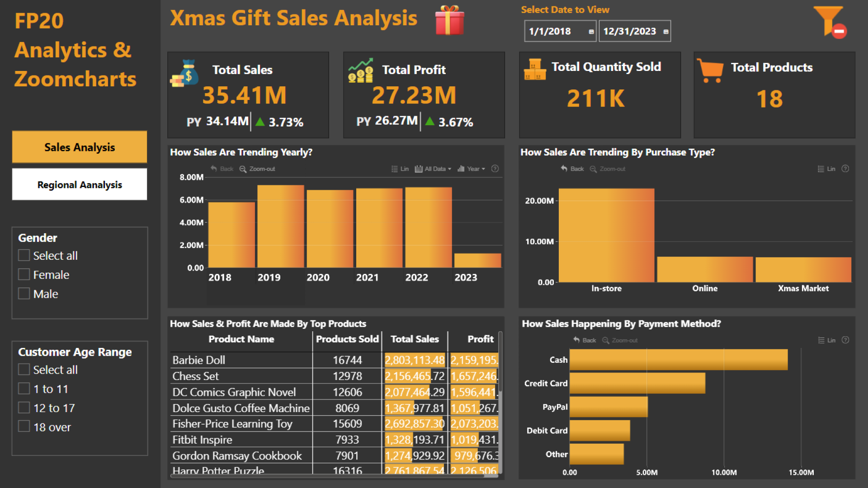Open the Year display unit dropdown
868x488 pixels.
(471, 169)
